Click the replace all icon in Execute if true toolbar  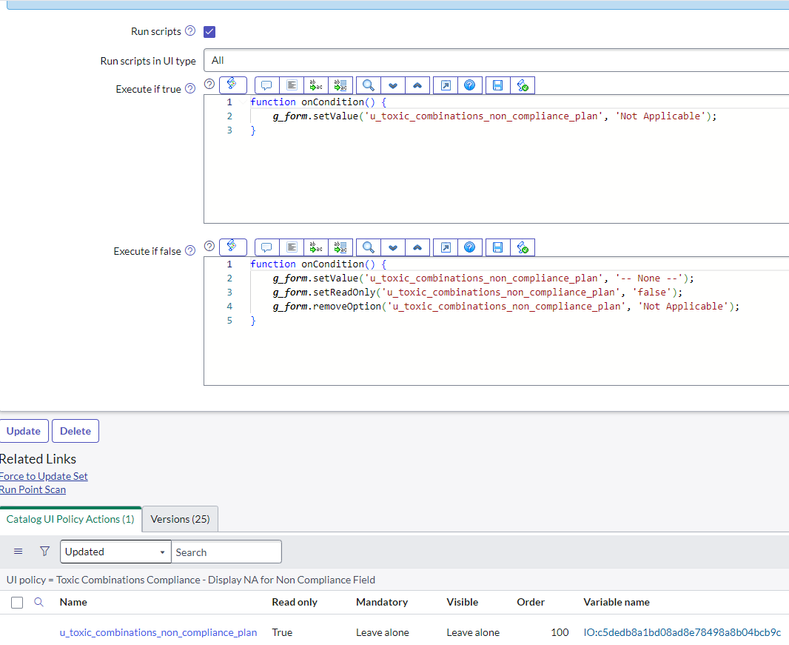(x=340, y=86)
